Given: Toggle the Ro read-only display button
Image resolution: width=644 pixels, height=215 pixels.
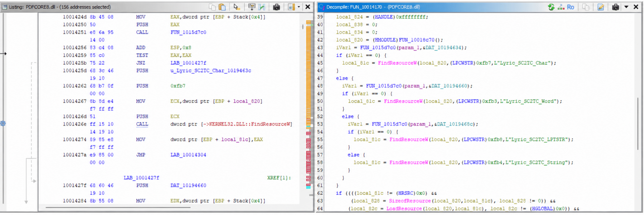Looking at the screenshot, I should pyautogui.click(x=571, y=7).
